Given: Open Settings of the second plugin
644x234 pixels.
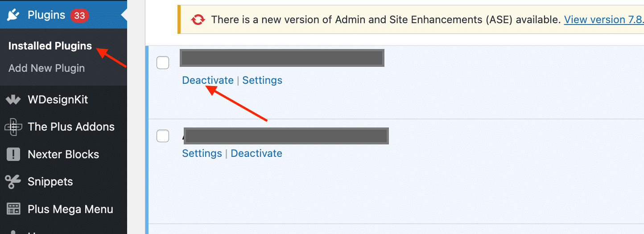Looking at the screenshot, I should (202, 153).
